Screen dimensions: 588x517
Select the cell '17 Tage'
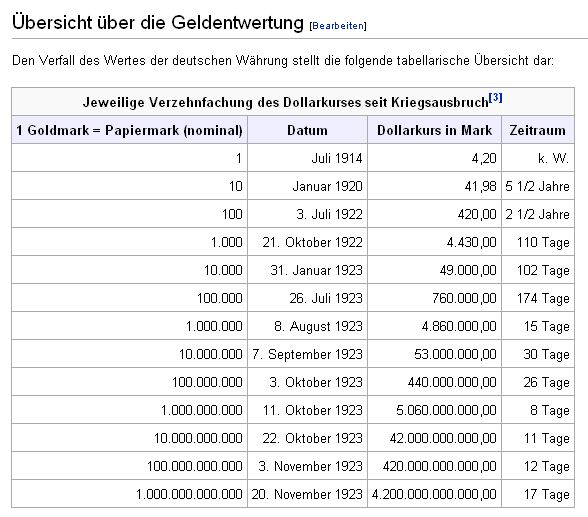pyautogui.click(x=537, y=494)
